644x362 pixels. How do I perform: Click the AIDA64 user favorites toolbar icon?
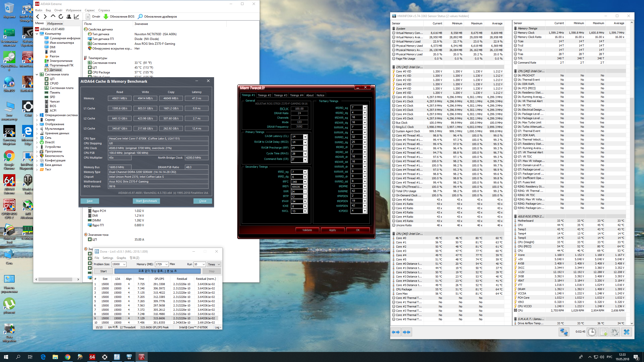pyautogui.click(x=69, y=17)
